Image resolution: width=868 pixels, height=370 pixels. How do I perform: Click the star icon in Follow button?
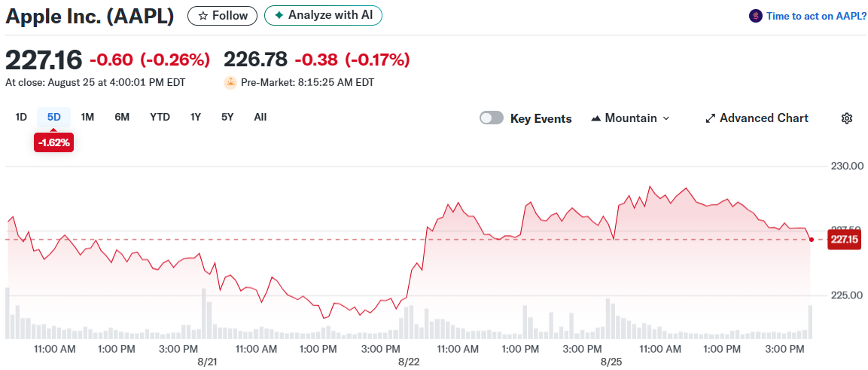pyautogui.click(x=202, y=16)
